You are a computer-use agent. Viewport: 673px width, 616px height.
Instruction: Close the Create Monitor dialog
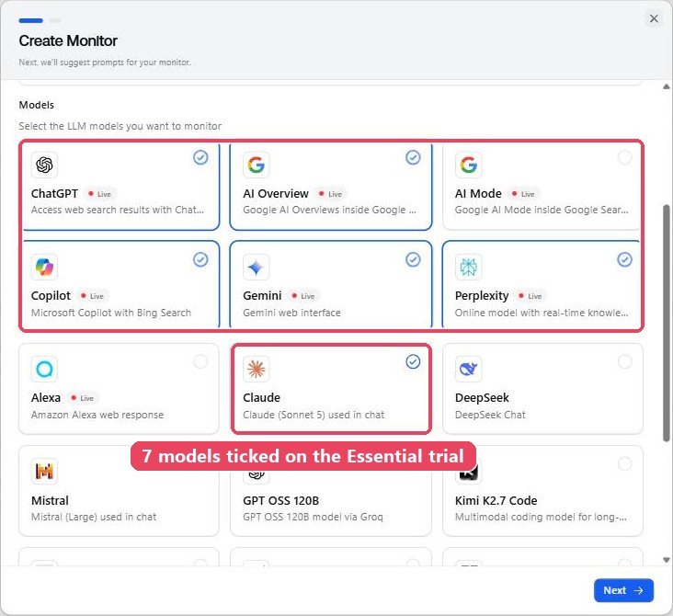click(x=654, y=19)
